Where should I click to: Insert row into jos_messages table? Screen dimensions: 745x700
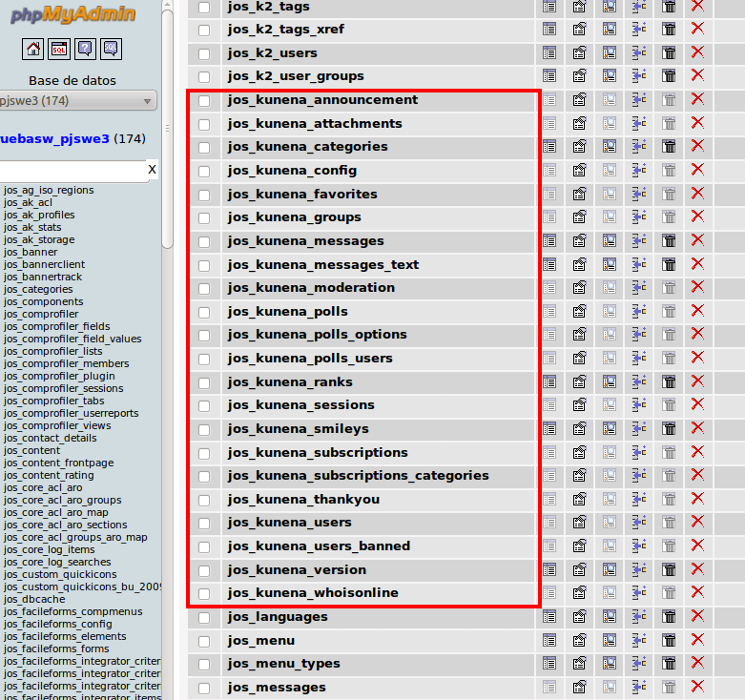coord(639,688)
